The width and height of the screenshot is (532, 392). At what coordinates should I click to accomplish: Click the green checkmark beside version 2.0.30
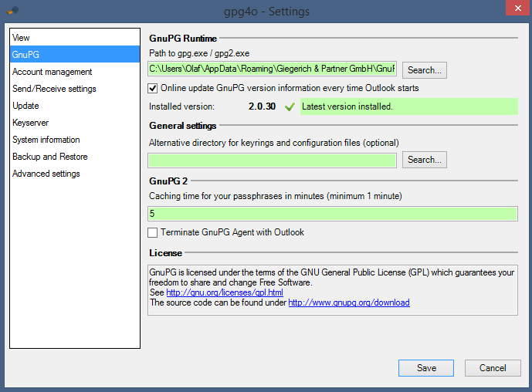click(x=290, y=106)
